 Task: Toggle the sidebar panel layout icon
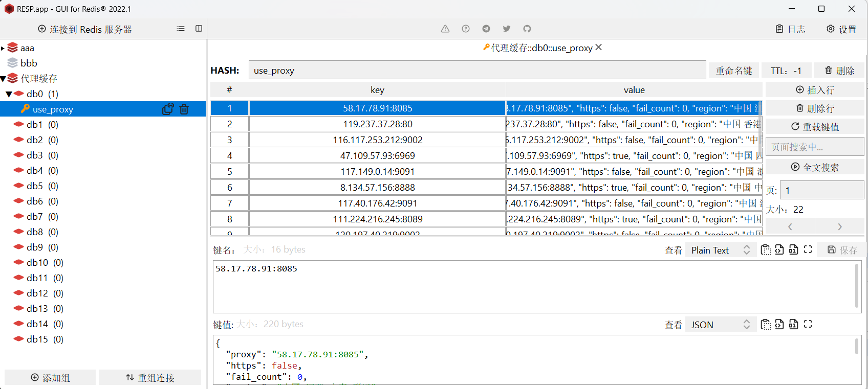[x=199, y=29]
